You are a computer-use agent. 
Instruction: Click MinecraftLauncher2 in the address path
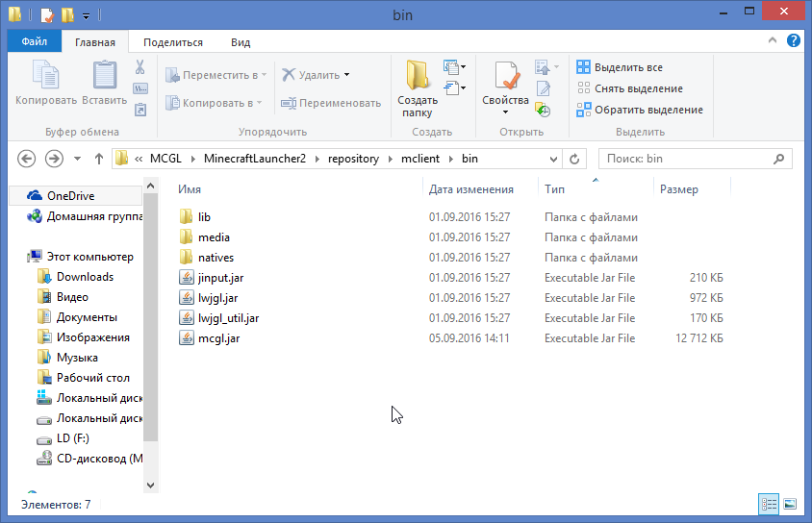click(x=255, y=159)
